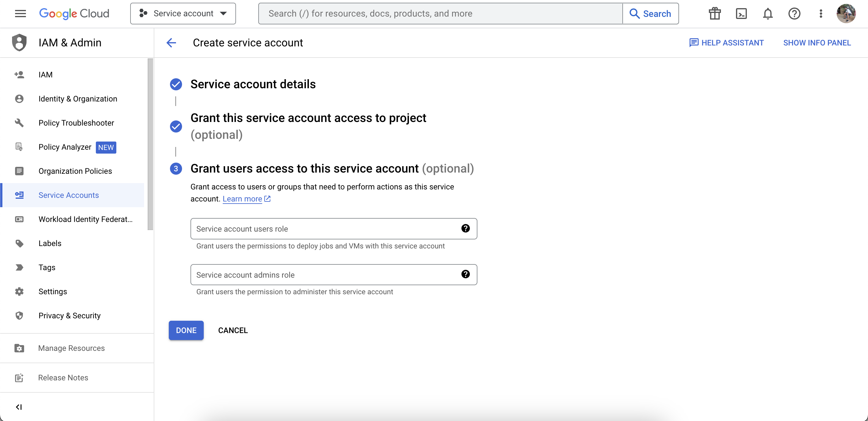Open the notifications bell
This screenshot has height=421, width=868.
[x=768, y=14]
